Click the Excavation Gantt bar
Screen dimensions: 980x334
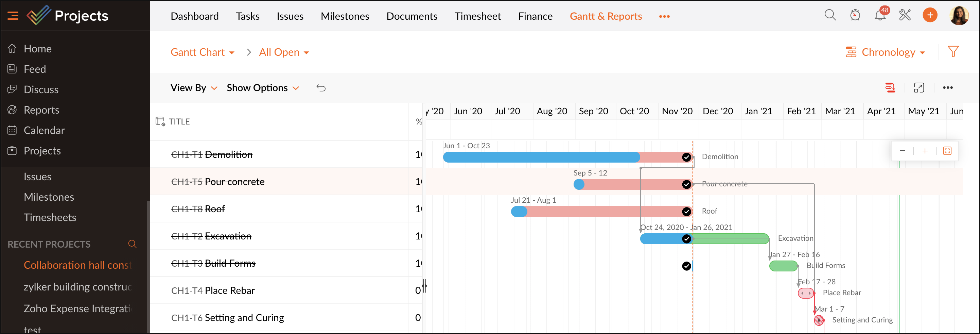coord(704,239)
